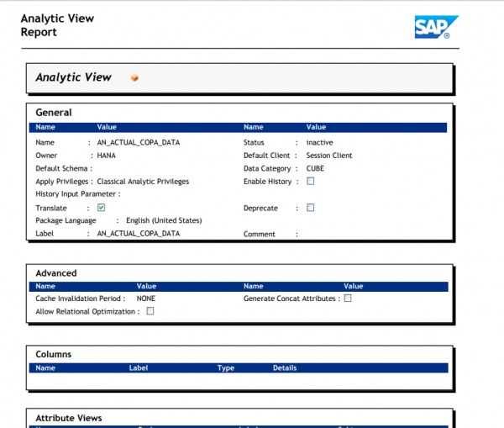Select the Advanced section heading
The width and height of the screenshot is (504, 428).
click(x=56, y=273)
